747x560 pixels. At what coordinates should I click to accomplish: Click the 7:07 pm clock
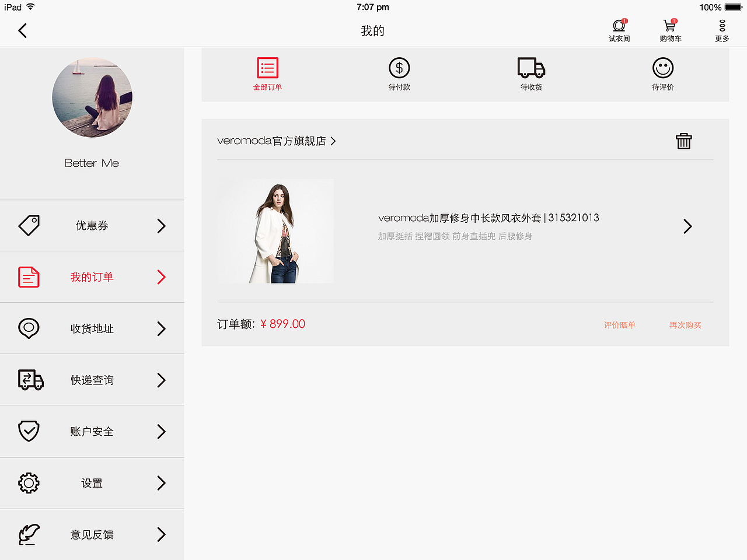(x=373, y=7)
